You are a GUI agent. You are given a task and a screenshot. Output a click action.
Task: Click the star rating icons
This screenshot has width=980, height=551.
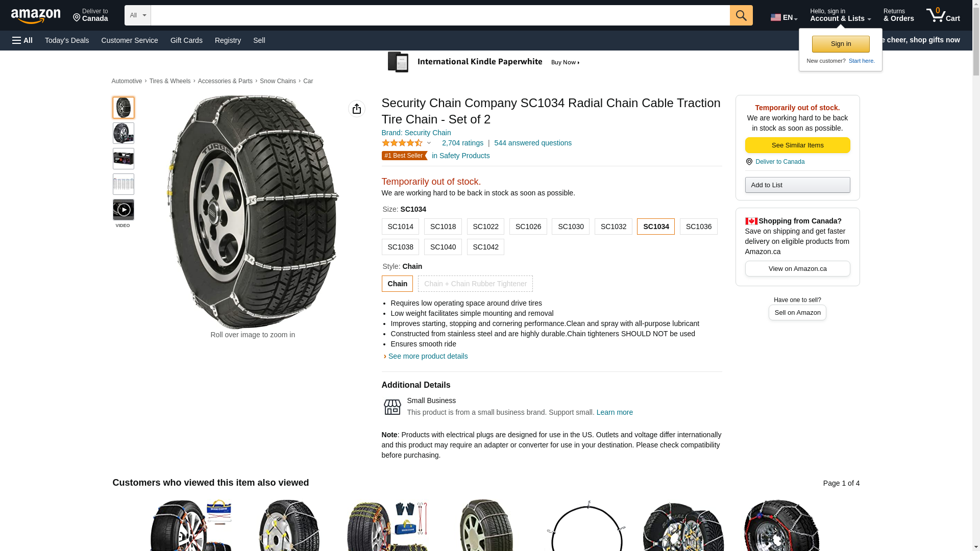click(402, 143)
